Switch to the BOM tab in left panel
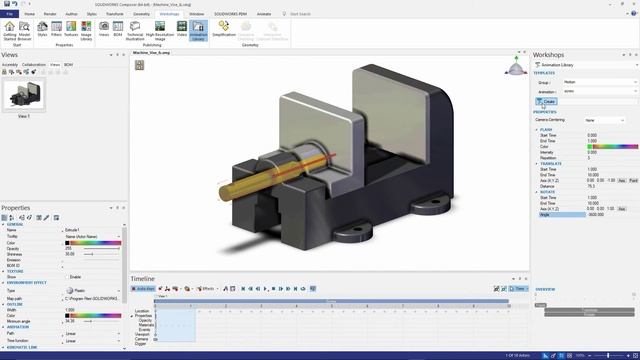640x360 pixels. [x=69, y=64]
